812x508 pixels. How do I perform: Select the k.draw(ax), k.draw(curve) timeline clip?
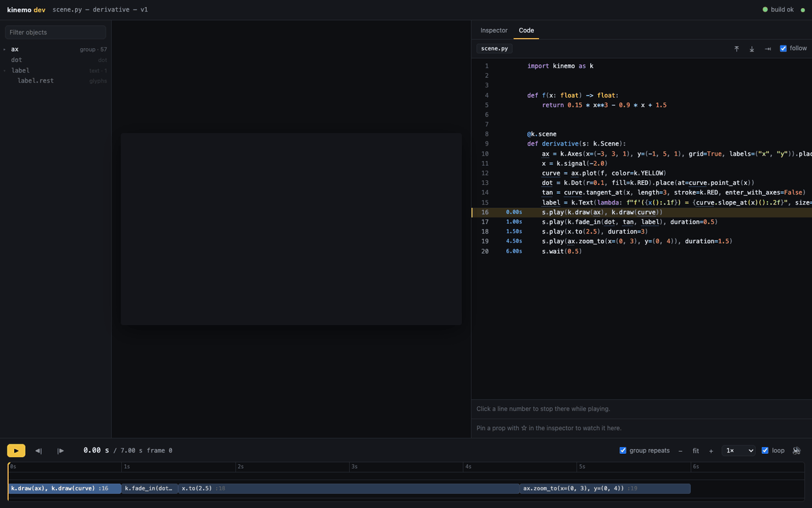(x=65, y=488)
